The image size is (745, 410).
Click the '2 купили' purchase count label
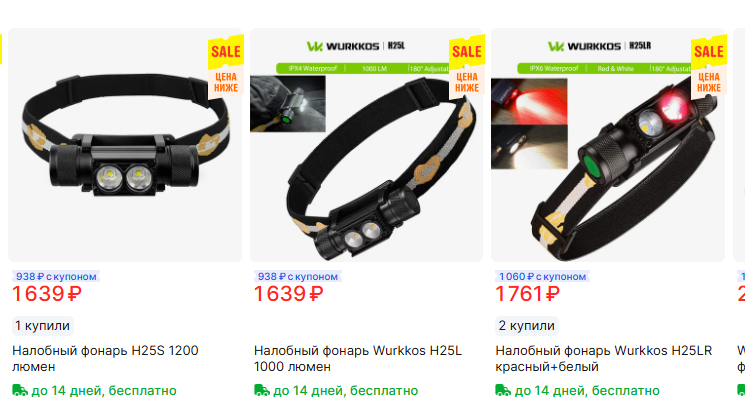526,326
